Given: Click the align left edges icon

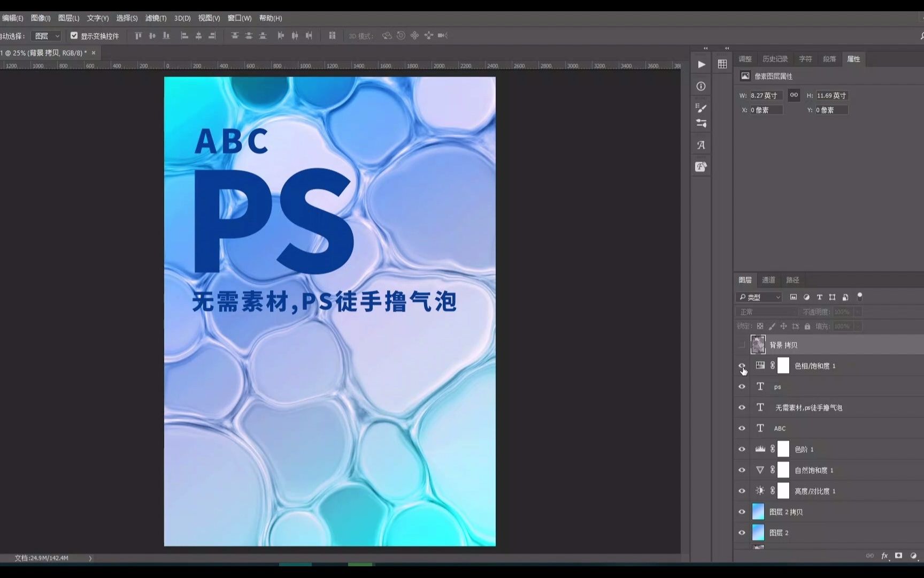Looking at the screenshot, I should click(x=184, y=36).
